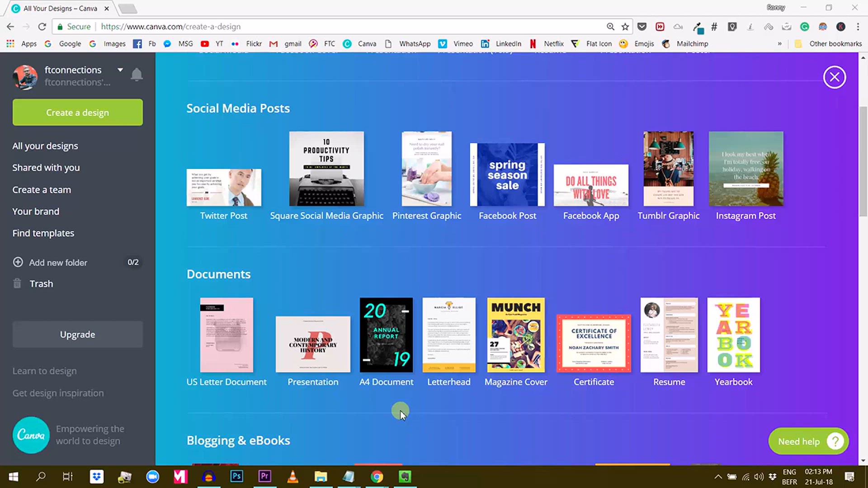The height and width of the screenshot is (488, 868).
Task: Open the LinkedIn bookmark
Action: [501, 44]
